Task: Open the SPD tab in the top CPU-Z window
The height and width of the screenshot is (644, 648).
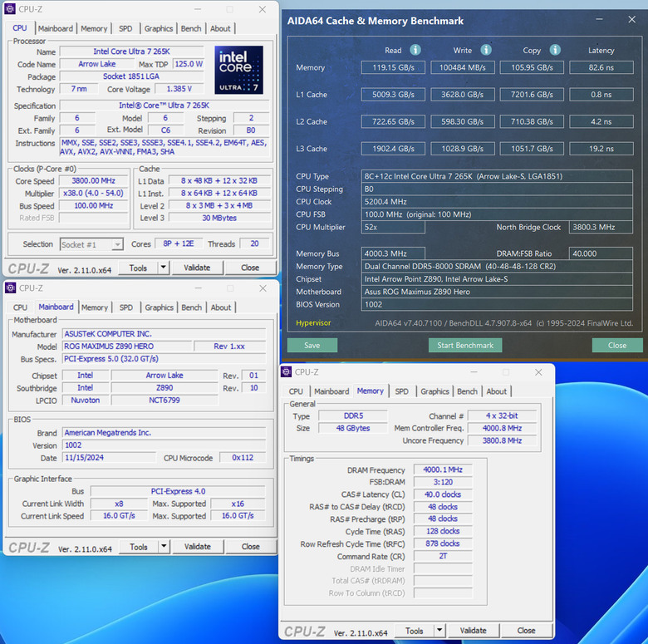Action: [125, 28]
